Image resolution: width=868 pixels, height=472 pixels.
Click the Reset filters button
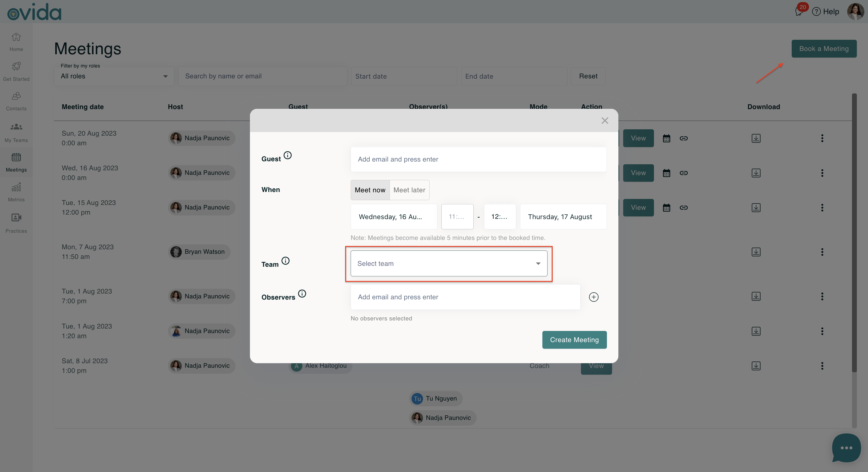pos(588,76)
